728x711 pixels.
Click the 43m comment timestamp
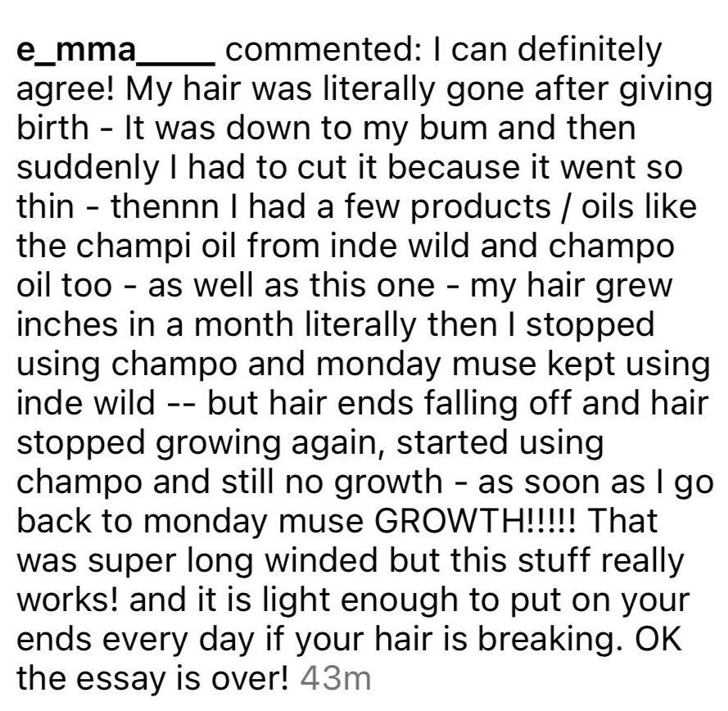pyautogui.click(x=337, y=678)
